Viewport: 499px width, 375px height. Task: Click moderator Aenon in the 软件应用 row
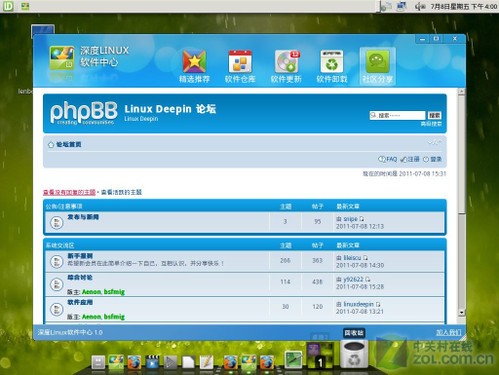91,317
